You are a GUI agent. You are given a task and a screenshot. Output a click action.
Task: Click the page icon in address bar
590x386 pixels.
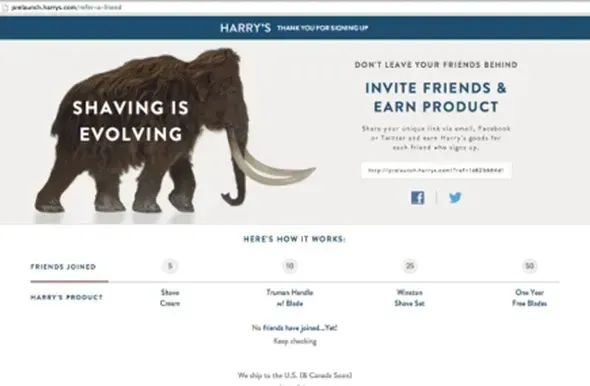click(5, 8)
